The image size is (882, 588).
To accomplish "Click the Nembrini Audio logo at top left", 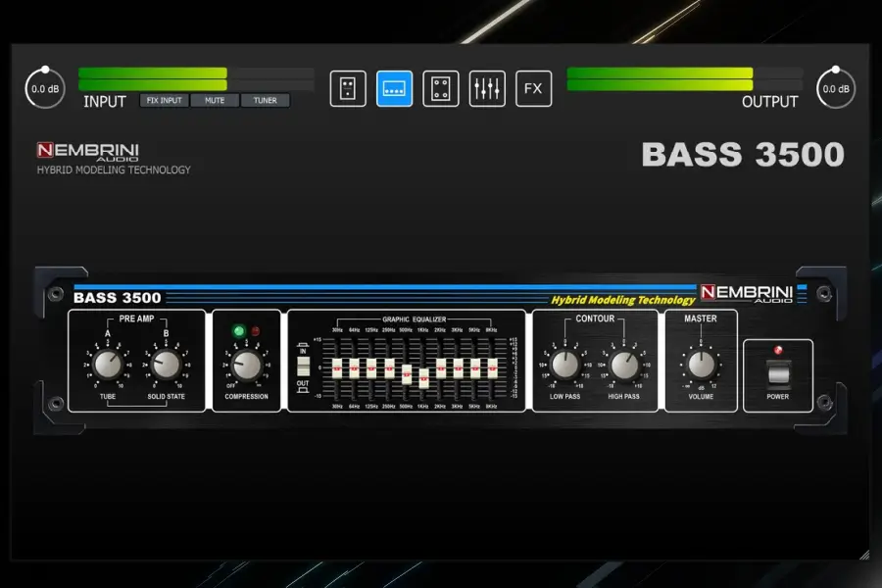I will [88, 151].
